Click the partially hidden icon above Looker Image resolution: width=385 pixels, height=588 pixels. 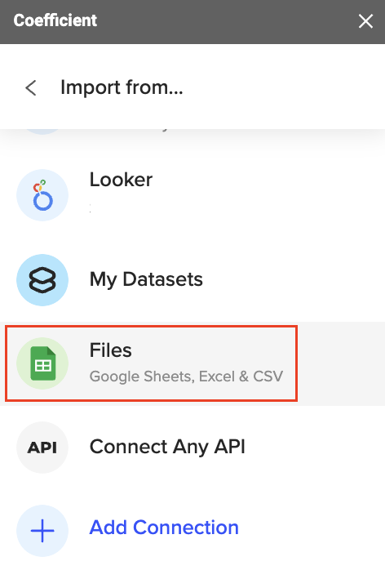click(x=42, y=131)
